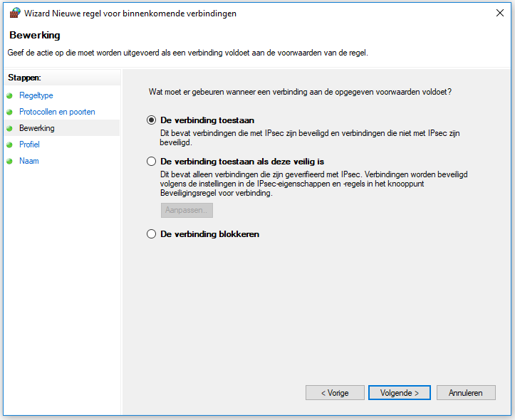Select 'De verbinding toestaan als deze veilig is'
This screenshot has height=420, width=515.
pyautogui.click(x=151, y=162)
